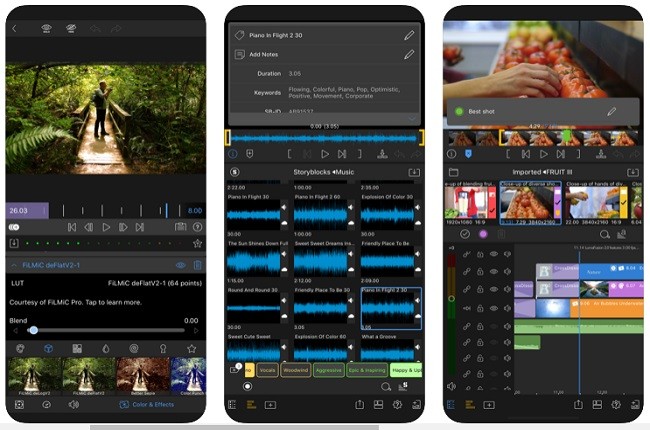650x430 pixels.
Task: Filter music by the Aggressive tag
Action: [329, 370]
